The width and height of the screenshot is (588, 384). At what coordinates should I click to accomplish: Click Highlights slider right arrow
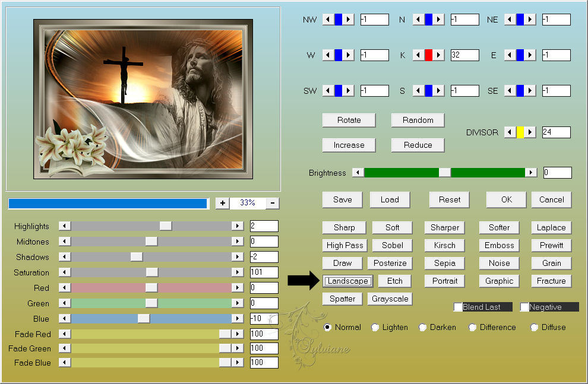[238, 226]
